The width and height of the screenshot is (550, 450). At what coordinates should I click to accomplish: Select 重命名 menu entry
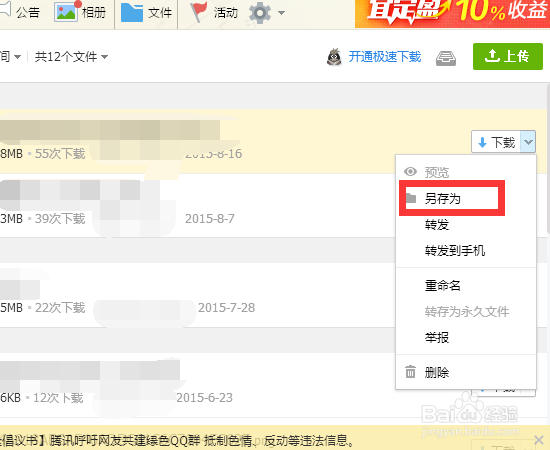[x=466, y=286]
